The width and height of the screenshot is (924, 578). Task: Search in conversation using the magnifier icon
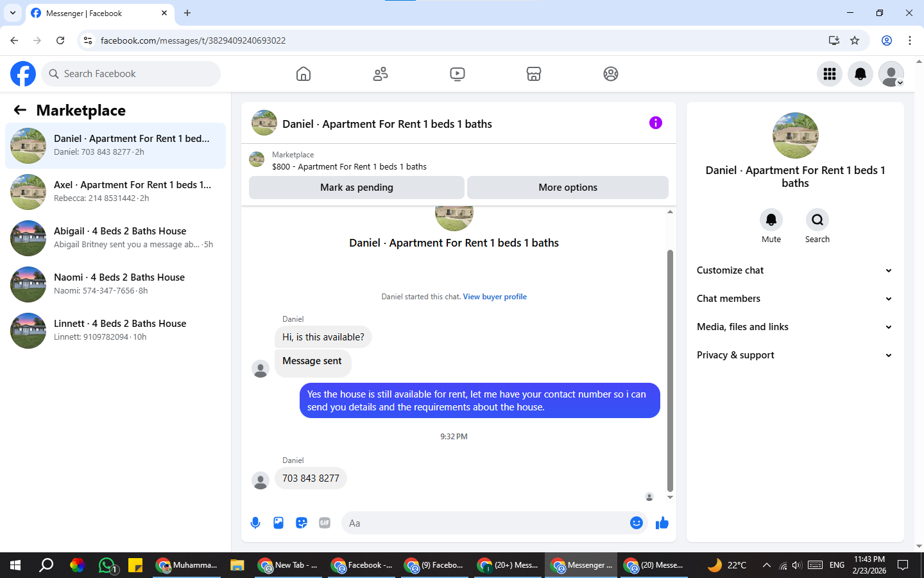(x=817, y=220)
